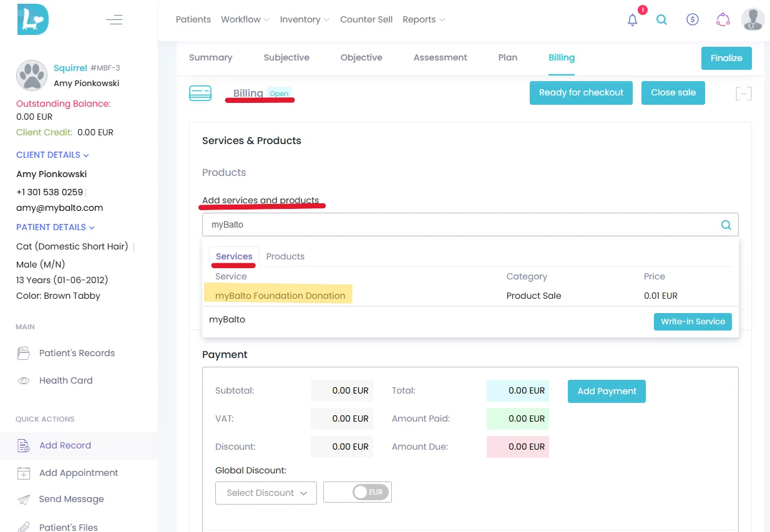The width and height of the screenshot is (770, 532).
Task: Open the Squirrel patient name link
Action: pos(70,68)
